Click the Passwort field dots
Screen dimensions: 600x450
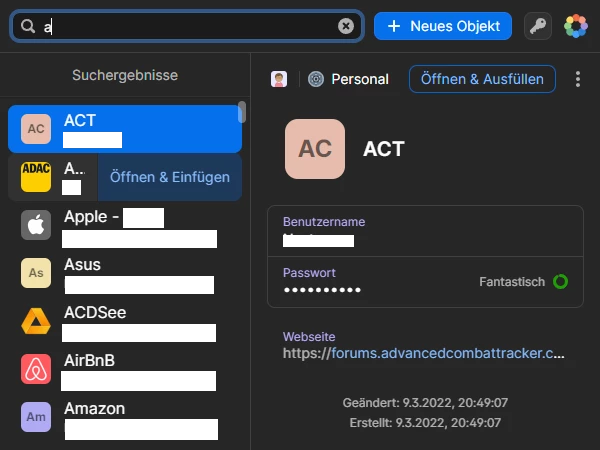pos(322,290)
